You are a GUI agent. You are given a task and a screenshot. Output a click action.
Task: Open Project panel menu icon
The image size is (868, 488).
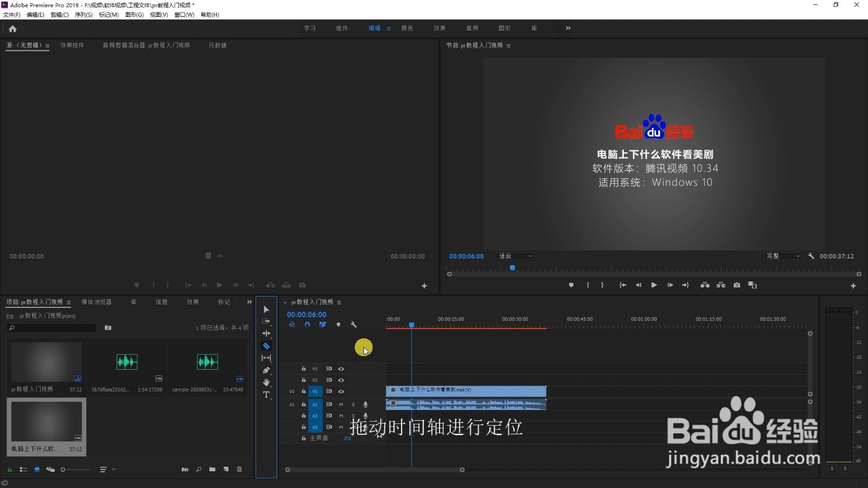coord(68,303)
